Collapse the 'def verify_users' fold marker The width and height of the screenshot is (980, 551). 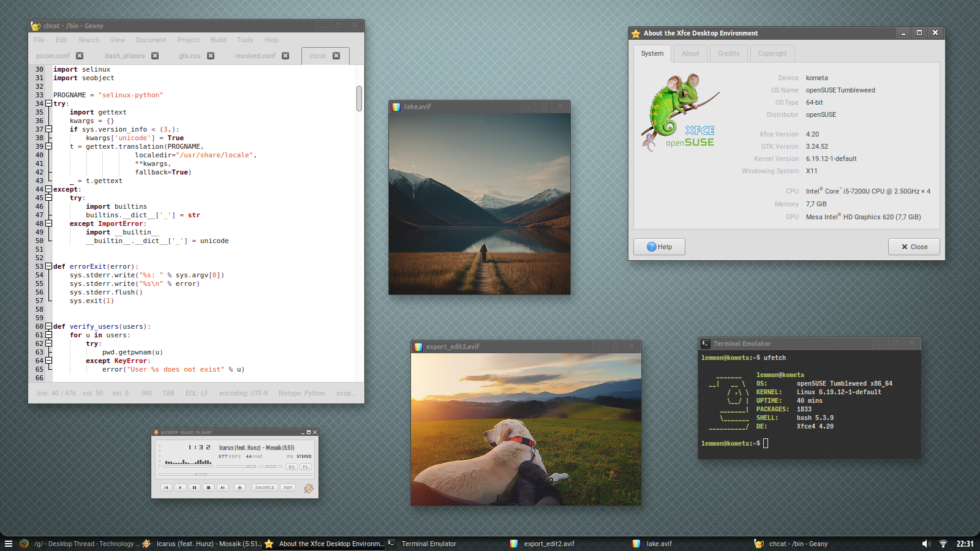[x=48, y=326]
